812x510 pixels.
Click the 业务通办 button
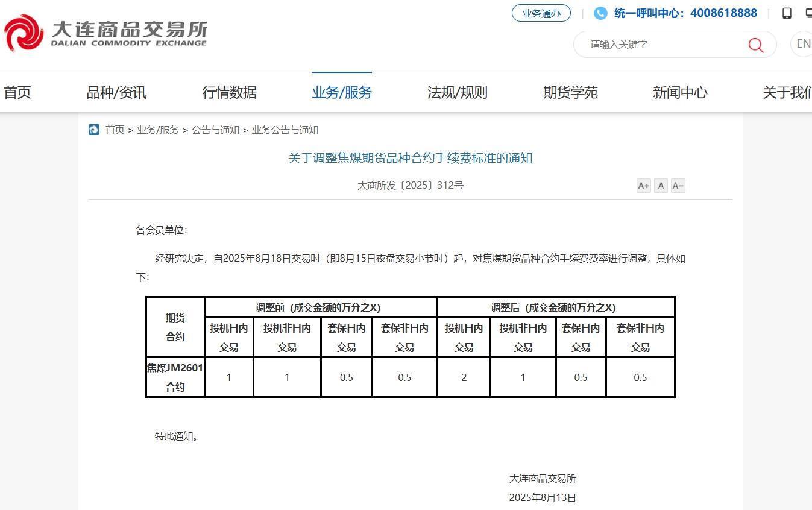[x=541, y=13]
